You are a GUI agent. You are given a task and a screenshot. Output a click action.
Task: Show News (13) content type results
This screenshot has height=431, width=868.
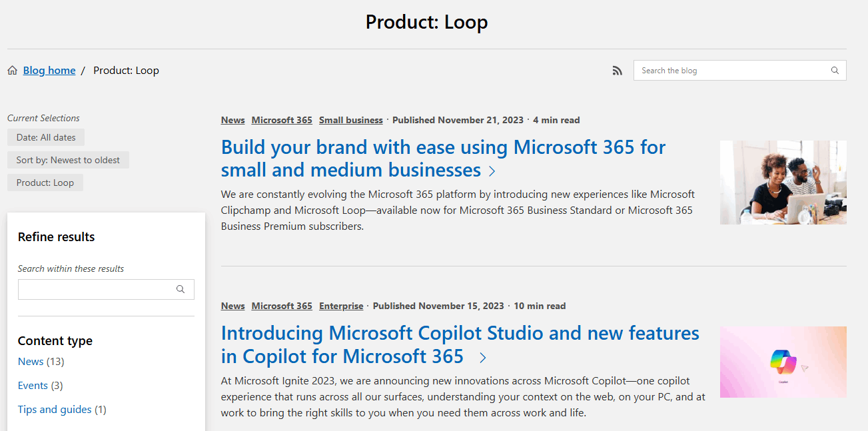click(31, 361)
